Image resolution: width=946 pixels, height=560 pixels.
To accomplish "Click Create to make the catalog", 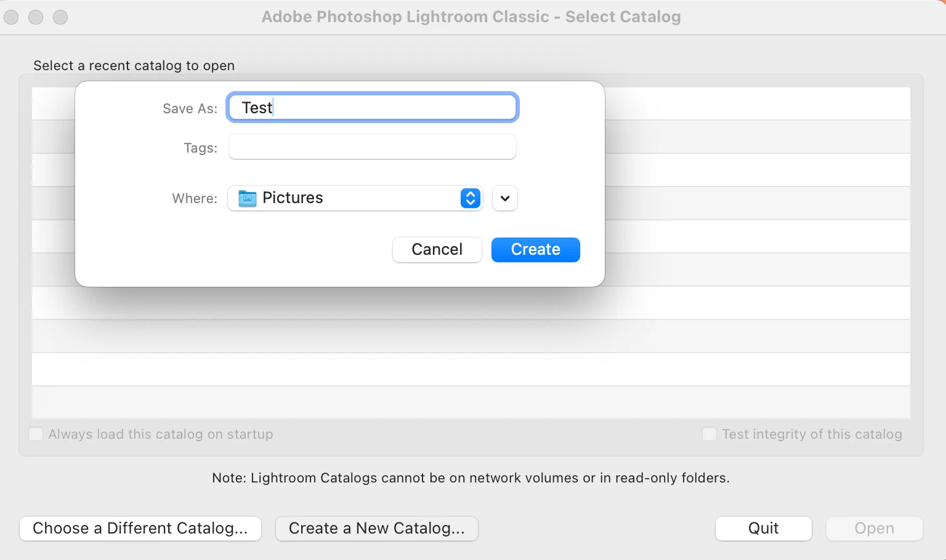I will click(536, 250).
